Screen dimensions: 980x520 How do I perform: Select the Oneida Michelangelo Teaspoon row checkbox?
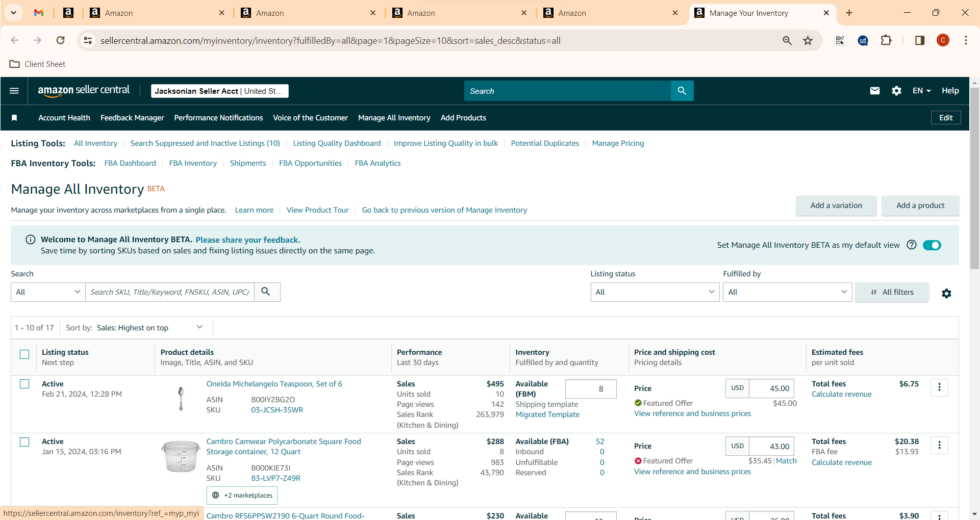pos(24,384)
